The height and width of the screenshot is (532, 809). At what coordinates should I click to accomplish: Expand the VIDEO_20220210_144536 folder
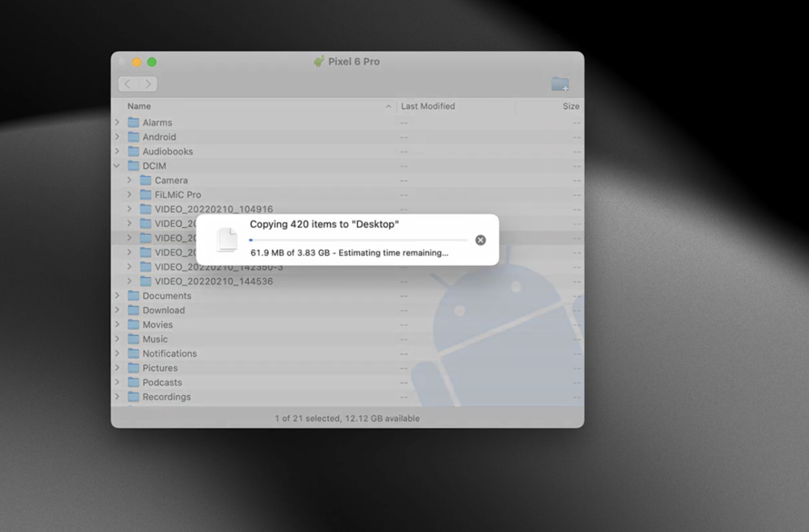coord(129,281)
